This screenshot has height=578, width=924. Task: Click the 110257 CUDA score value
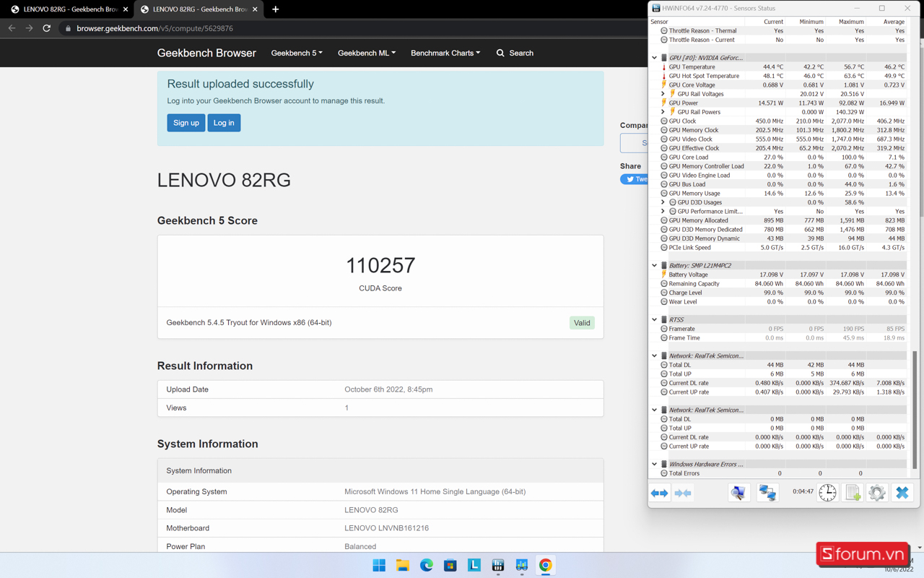pyautogui.click(x=380, y=265)
